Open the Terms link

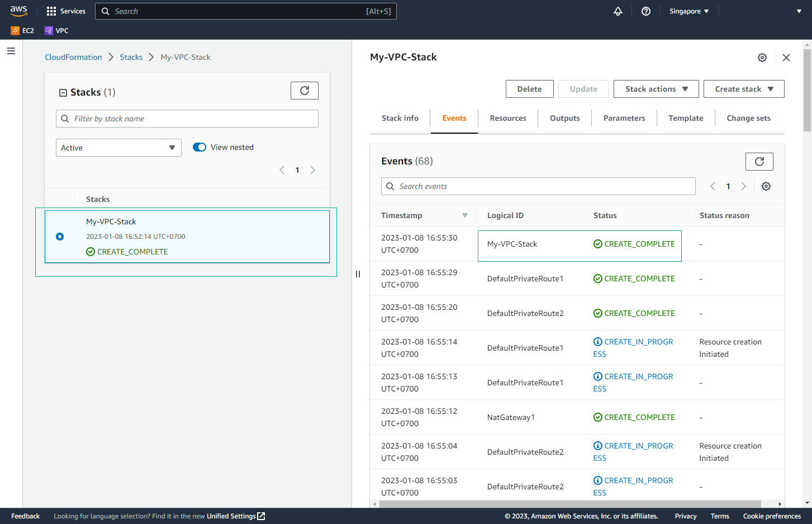[720, 516]
